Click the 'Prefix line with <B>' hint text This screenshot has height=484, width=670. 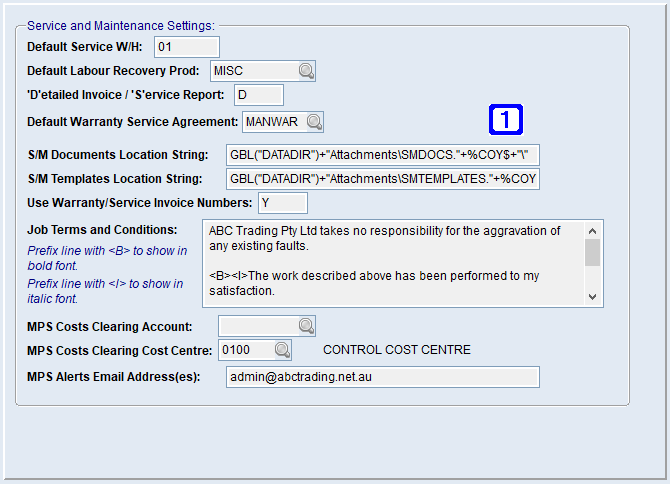[107, 258]
